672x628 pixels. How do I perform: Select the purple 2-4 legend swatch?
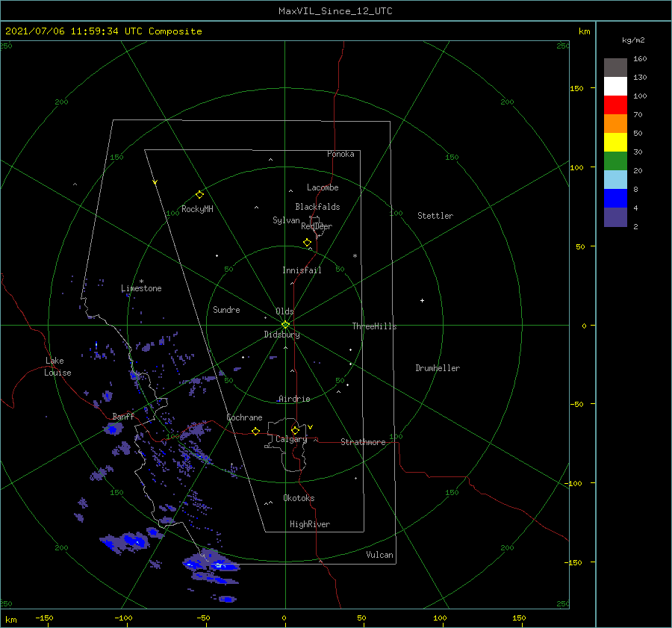pos(615,217)
